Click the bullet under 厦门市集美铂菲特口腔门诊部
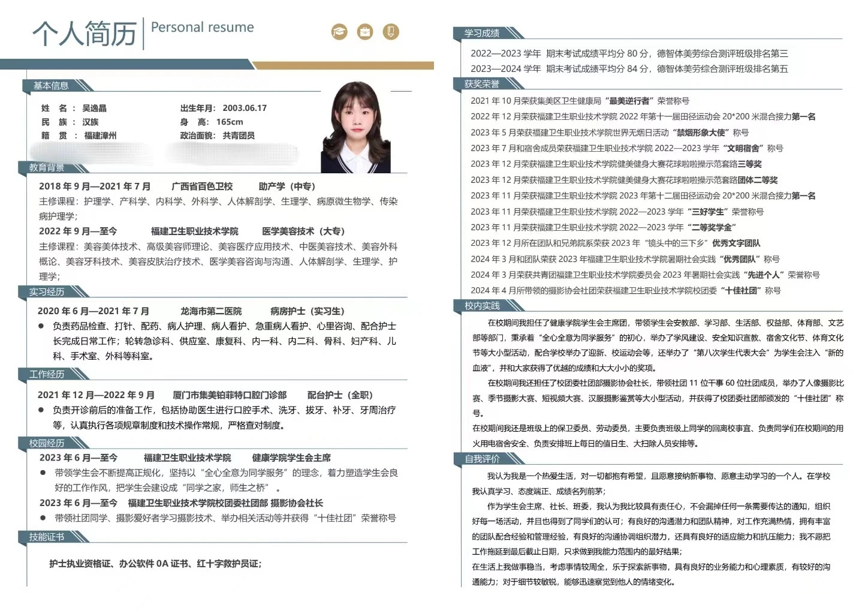Image resolution: width=868 pixels, height=614 pixels. 41,410
